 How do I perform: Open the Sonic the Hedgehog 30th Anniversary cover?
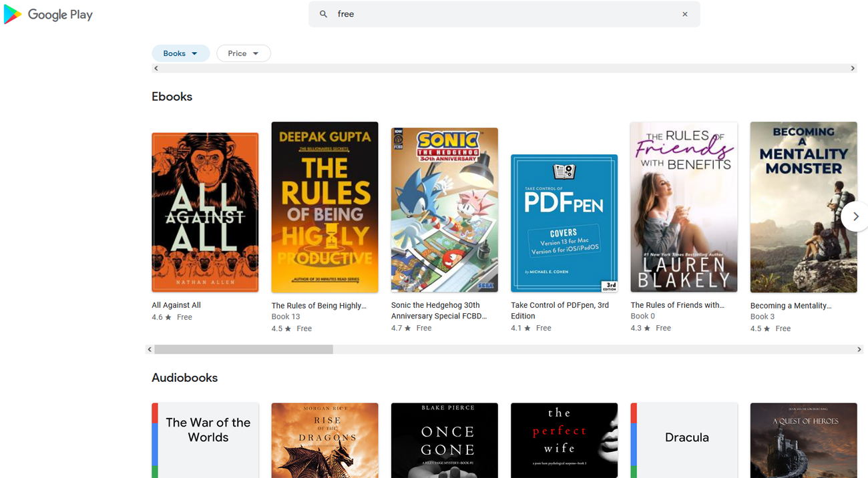(444, 210)
